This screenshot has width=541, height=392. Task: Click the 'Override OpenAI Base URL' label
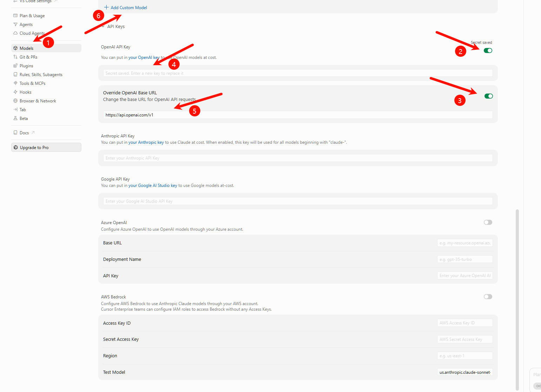[x=130, y=93]
